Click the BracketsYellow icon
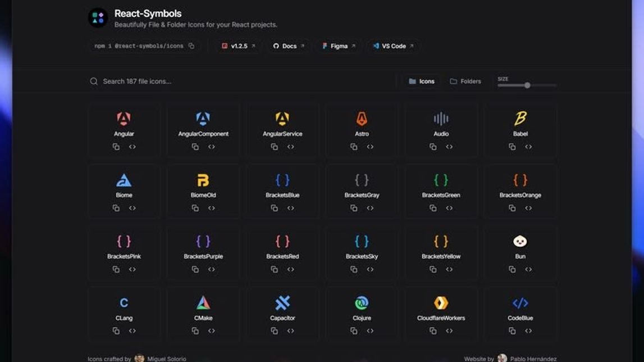644x362 pixels. point(441,241)
